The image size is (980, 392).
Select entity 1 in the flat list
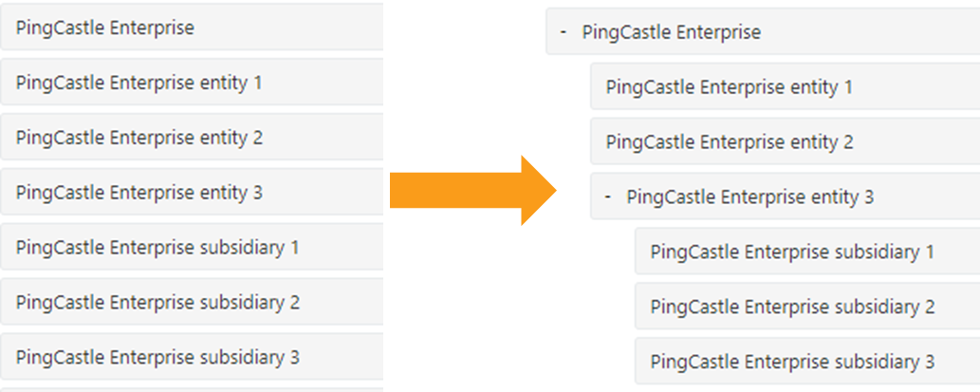point(192,82)
